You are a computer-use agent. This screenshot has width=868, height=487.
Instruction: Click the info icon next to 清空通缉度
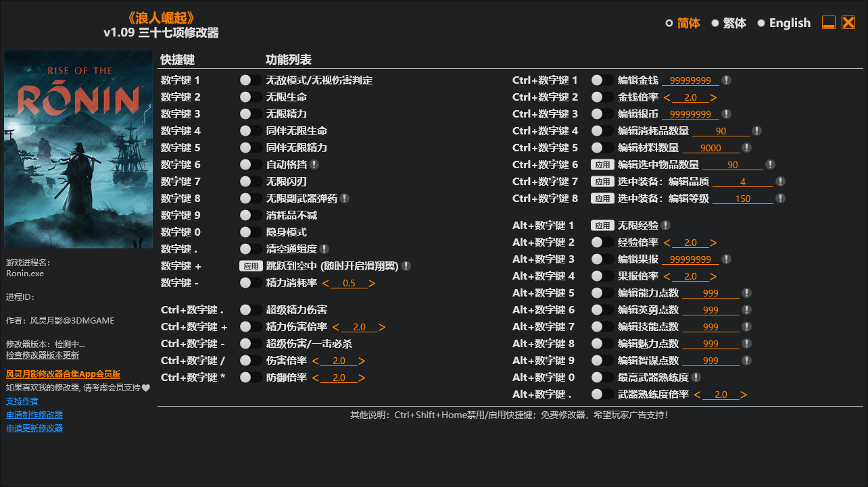pos(324,249)
